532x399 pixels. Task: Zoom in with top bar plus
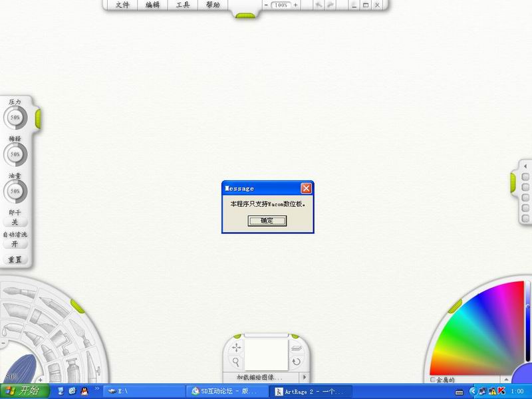295,5
